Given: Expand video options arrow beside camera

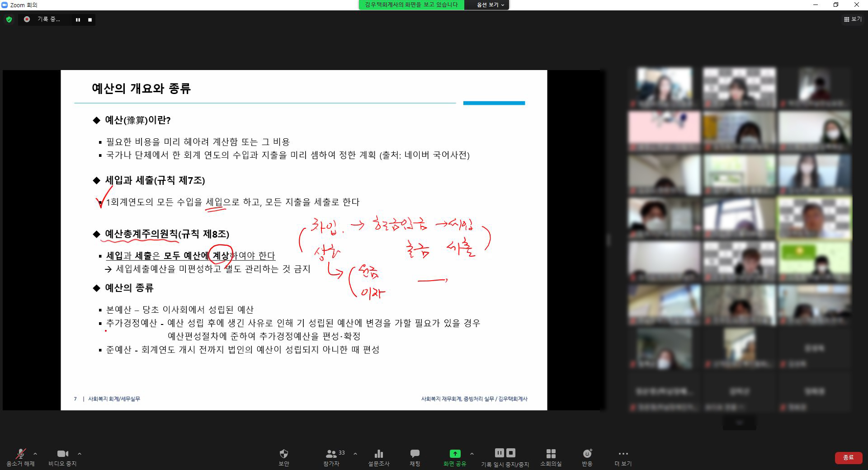Looking at the screenshot, I should tap(80, 454).
